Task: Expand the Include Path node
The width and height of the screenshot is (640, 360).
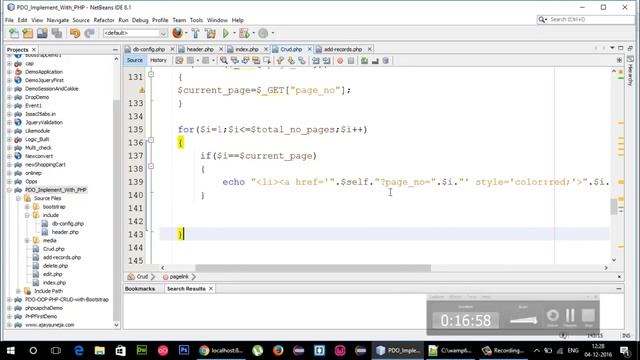Action: [x=18, y=291]
